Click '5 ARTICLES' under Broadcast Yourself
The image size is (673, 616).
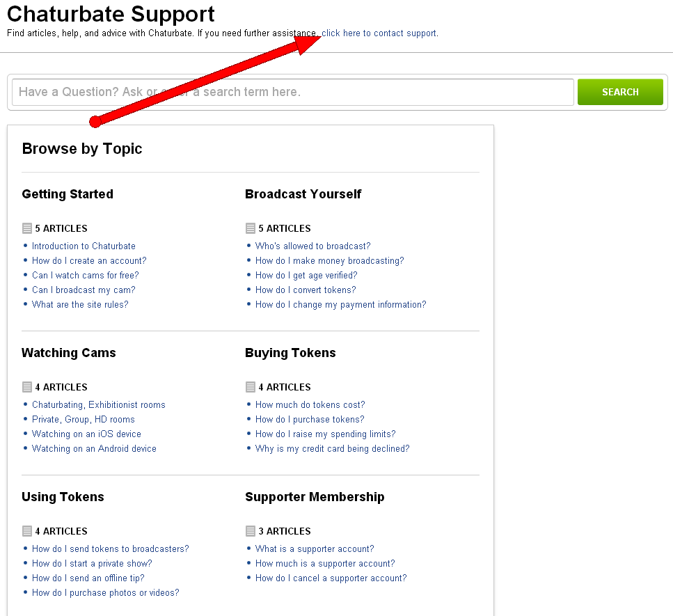[x=285, y=228]
